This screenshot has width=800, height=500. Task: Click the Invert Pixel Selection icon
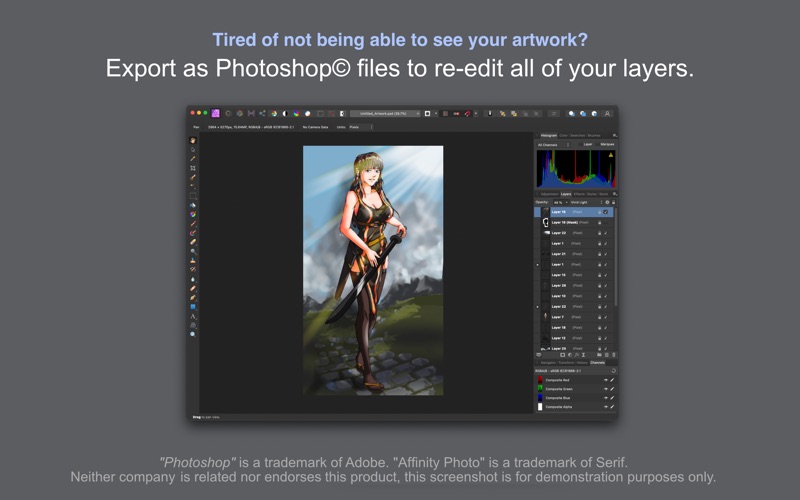pos(343,113)
